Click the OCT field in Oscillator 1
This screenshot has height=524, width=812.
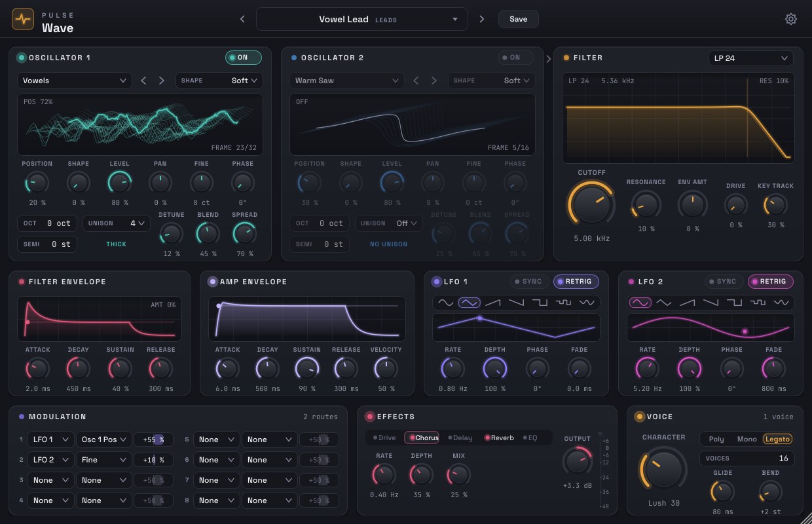click(x=47, y=223)
